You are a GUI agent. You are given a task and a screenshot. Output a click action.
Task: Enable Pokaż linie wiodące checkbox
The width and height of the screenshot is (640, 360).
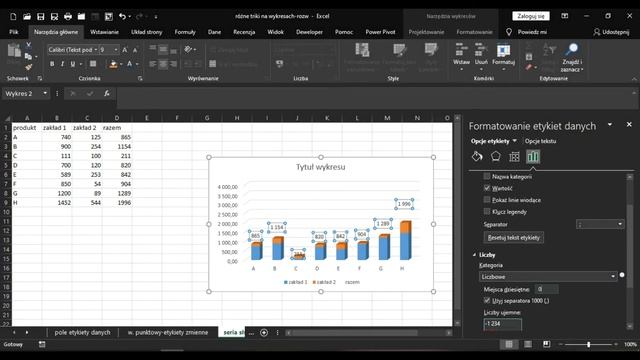[x=487, y=200]
